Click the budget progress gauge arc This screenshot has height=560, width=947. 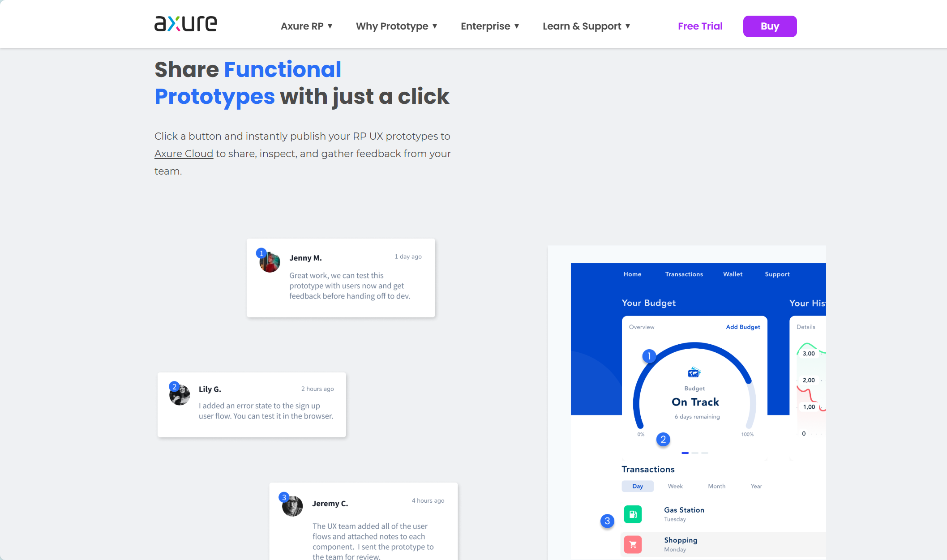coord(694,345)
